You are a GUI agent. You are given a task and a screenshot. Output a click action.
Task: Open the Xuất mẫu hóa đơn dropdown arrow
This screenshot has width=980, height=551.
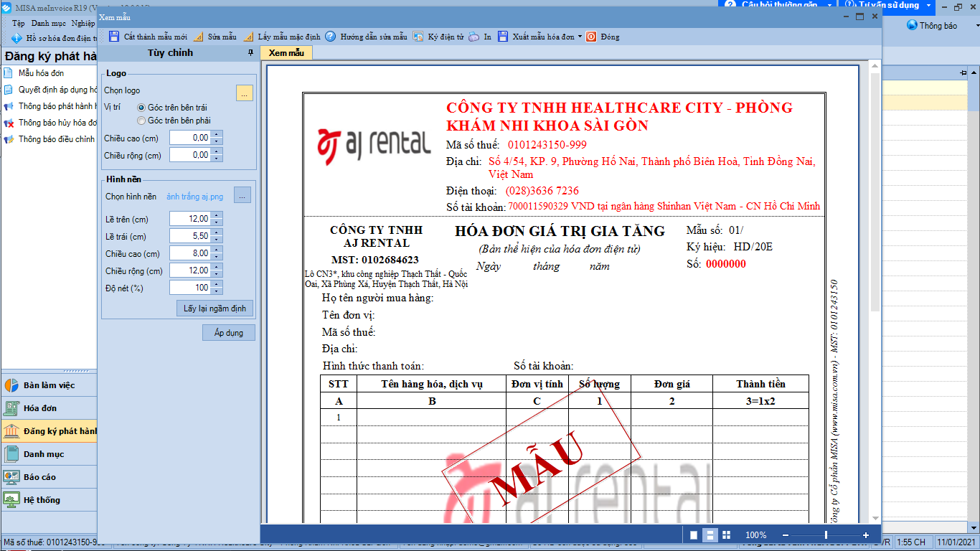coord(580,37)
